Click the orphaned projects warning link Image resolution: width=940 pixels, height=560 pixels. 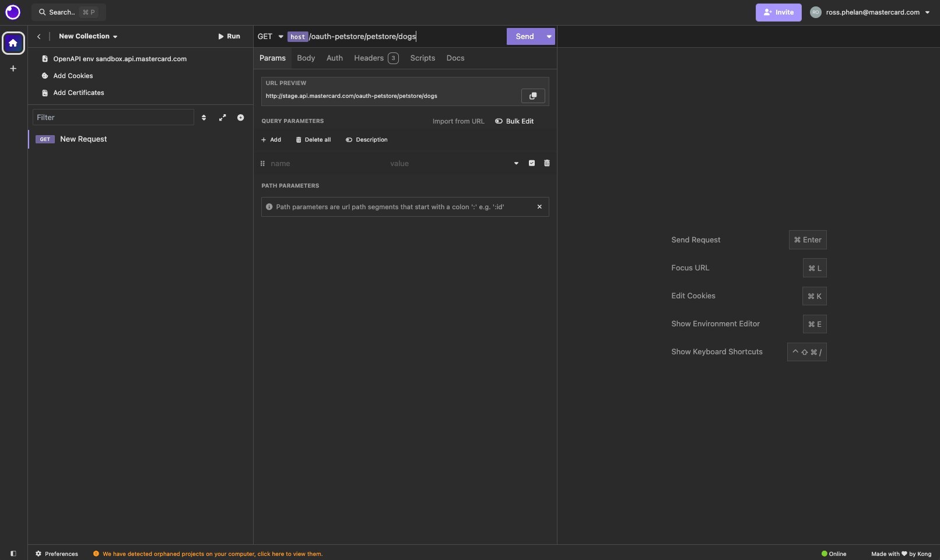click(212, 554)
